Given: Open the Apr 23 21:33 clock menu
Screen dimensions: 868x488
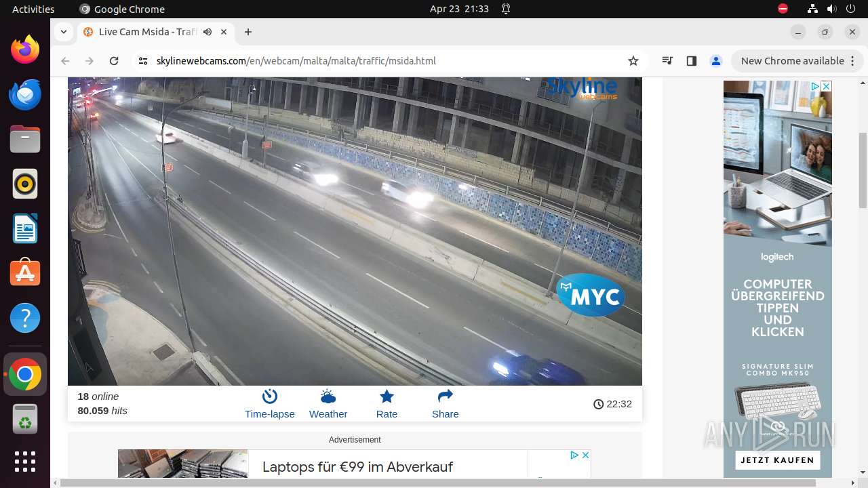Looking at the screenshot, I should point(459,9).
